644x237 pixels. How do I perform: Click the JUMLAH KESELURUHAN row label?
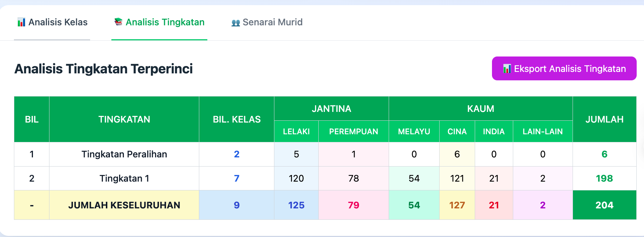[x=124, y=205]
